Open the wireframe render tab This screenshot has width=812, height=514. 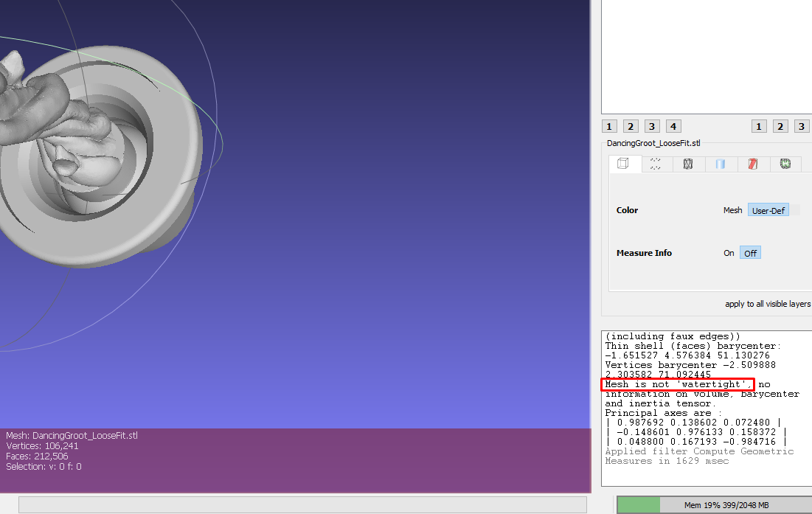point(687,164)
